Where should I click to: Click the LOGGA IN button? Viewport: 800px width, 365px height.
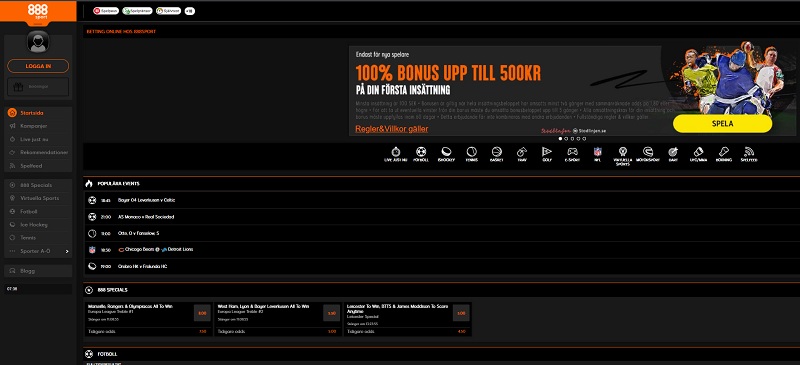pyautogui.click(x=38, y=66)
